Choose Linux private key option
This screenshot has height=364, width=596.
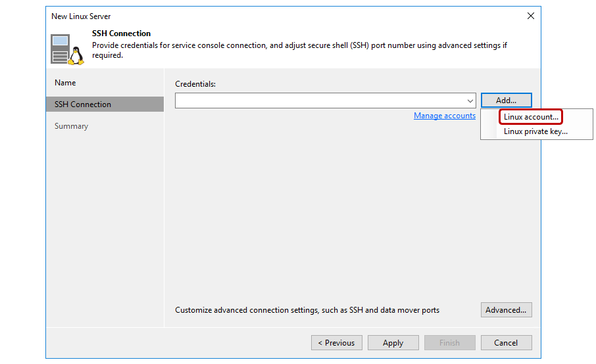pos(535,131)
